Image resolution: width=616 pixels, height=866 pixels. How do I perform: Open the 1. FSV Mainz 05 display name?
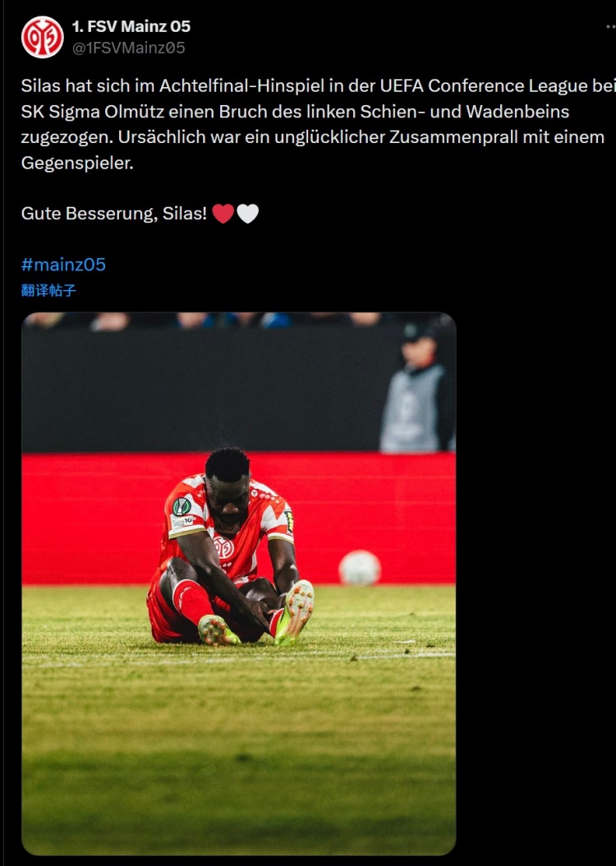tap(131, 26)
